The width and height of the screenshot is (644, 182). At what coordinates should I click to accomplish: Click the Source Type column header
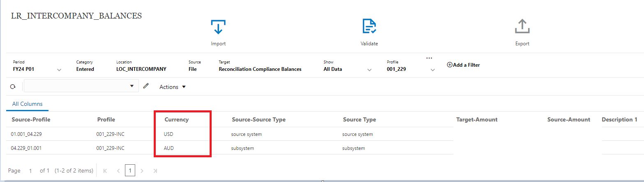360,119
